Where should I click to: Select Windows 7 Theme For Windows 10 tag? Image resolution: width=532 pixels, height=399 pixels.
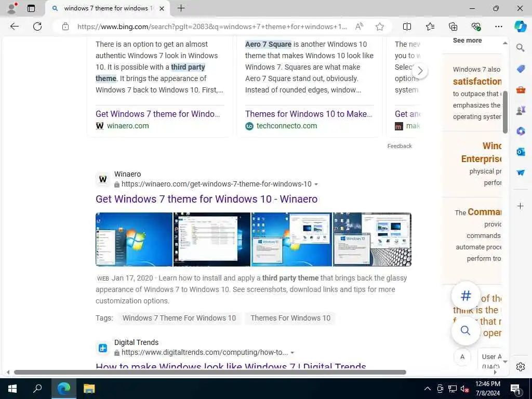coord(179,318)
